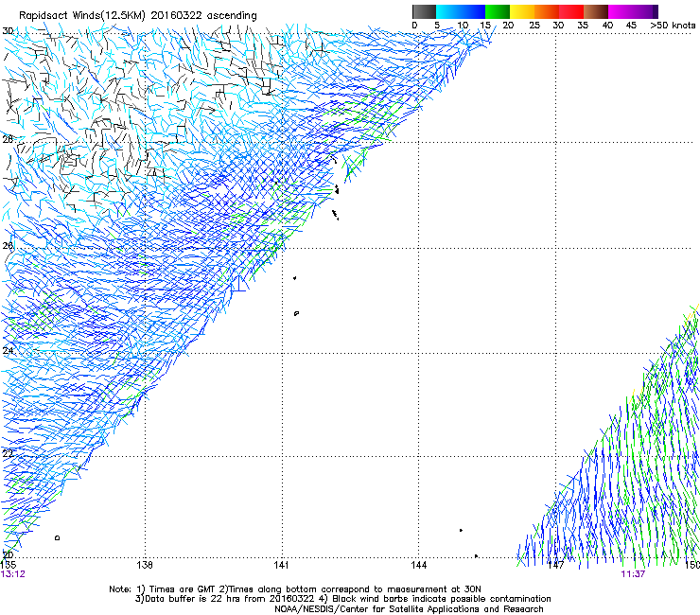Click the longitude label 141
This screenshot has height=615, width=700.
(x=281, y=565)
